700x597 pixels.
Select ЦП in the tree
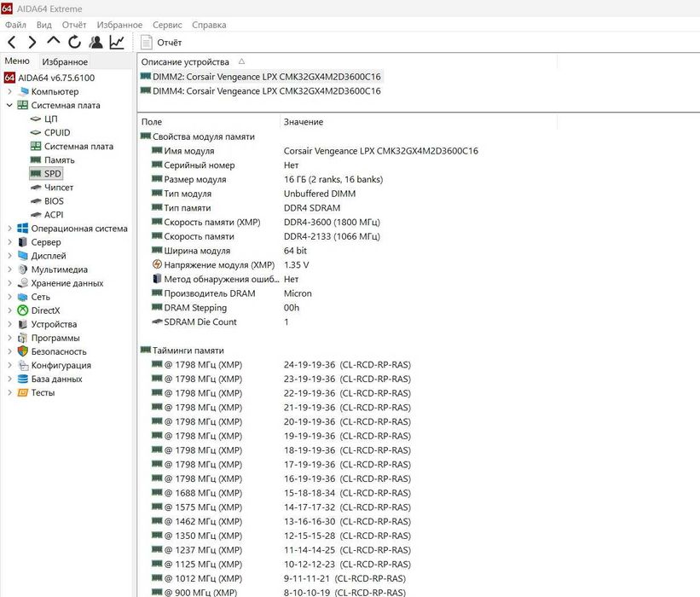(51, 119)
